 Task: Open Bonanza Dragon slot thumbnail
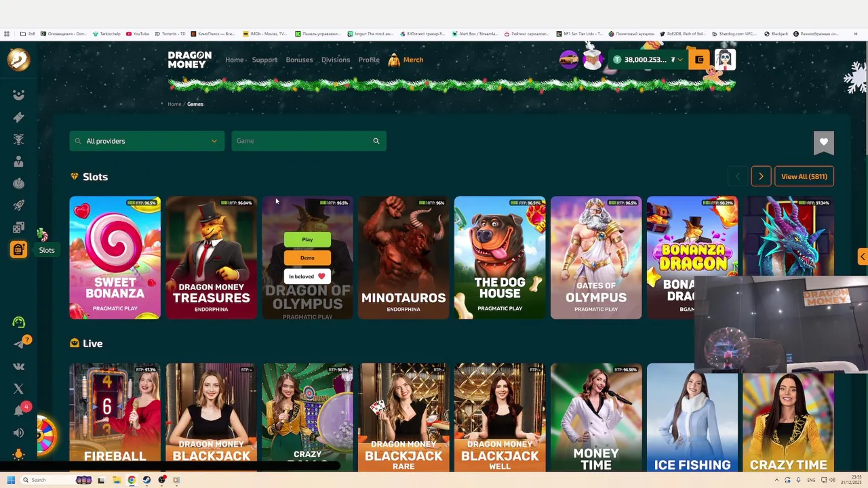(692, 258)
